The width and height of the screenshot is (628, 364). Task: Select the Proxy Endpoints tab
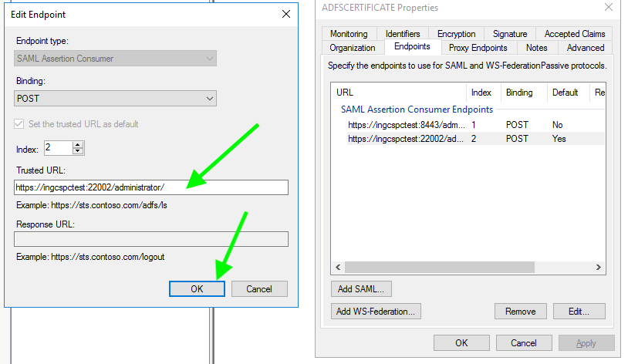[x=478, y=48]
